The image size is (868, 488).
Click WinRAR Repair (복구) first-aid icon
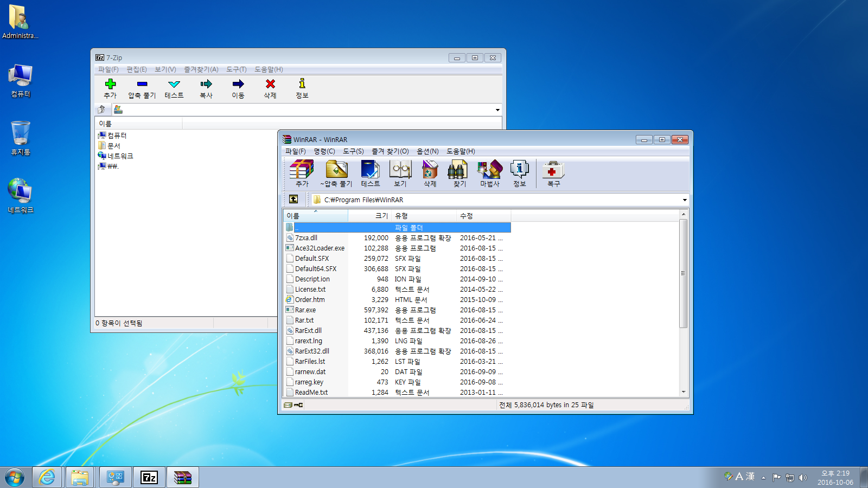point(553,173)
